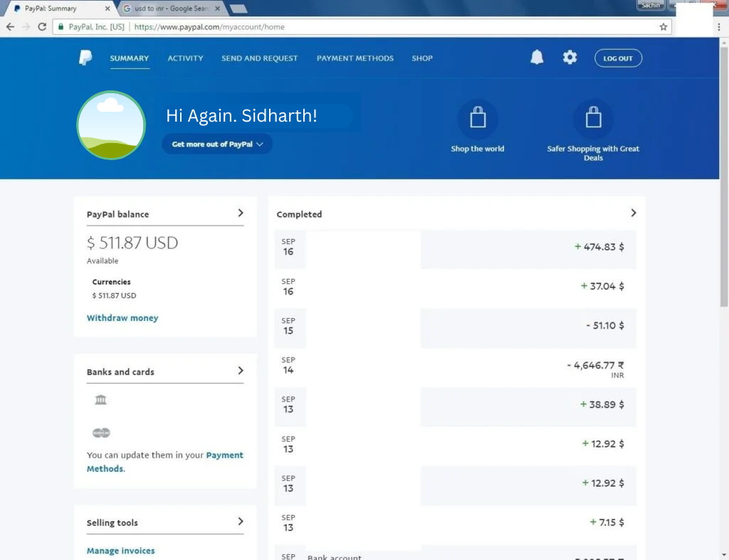Screen dimensions: 729x560
Task: Expand the Completed transactions chevron
Action: click(633, 213)
